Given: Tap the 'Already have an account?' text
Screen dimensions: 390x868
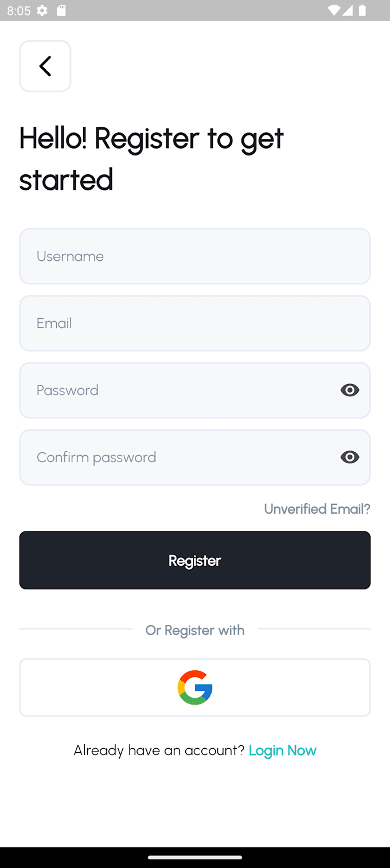Looking at the screenshot, I should tap(160, 750).
